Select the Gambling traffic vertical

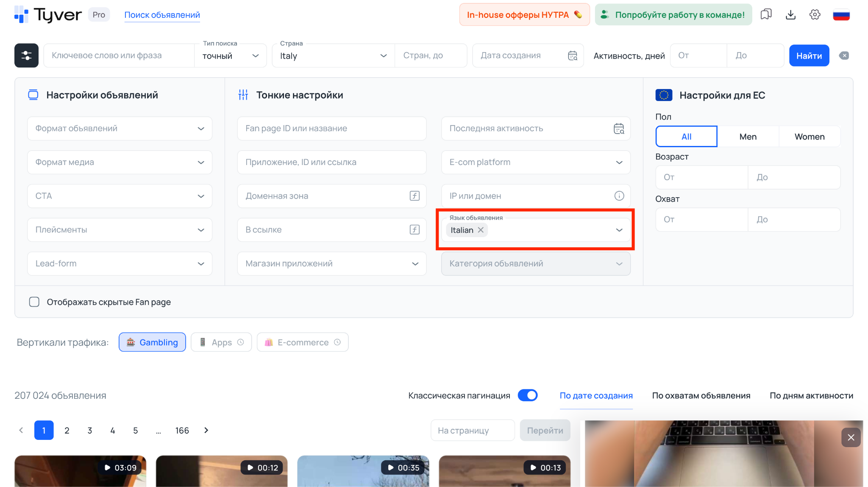point(152,342)
